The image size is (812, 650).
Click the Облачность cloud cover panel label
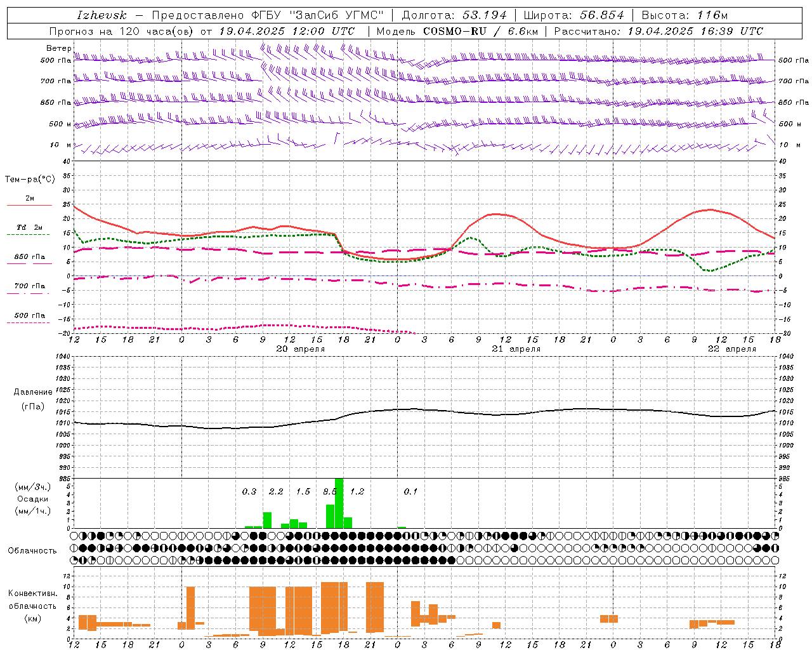pyautogui.click(x=32, y=551)
